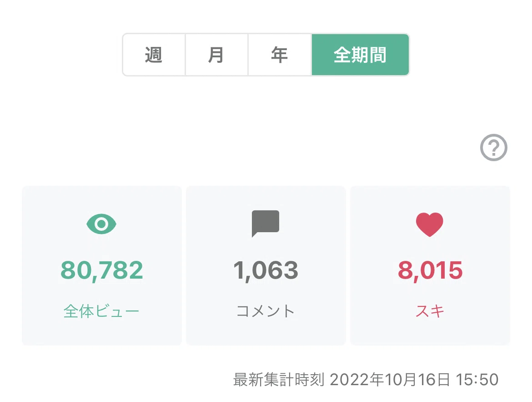Click the 2022年10月16日 date text
This screenshot has height=402, width=532.
[x=390, y=380]
